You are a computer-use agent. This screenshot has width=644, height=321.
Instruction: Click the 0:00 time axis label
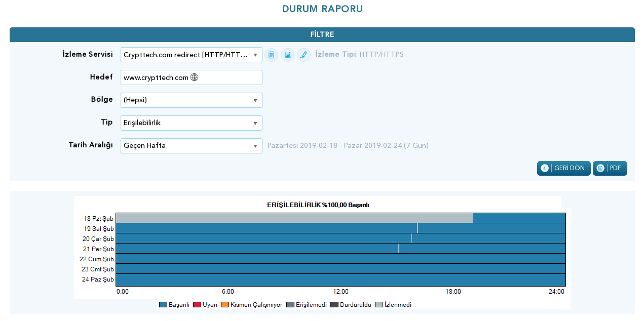pos(122,292)
